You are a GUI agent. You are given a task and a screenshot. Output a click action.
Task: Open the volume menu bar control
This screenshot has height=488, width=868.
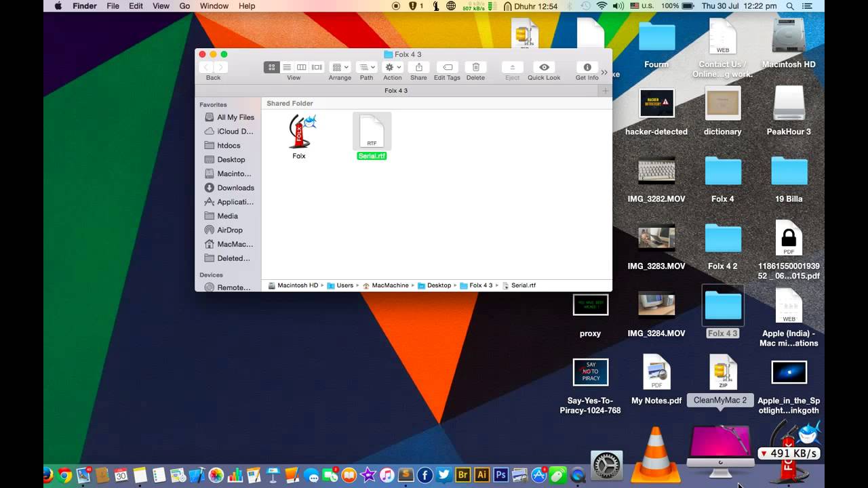618,6
